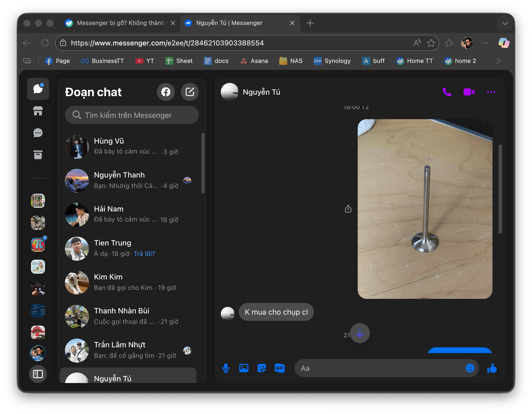This screenshot has height=414, width=532.
Task: Open the Sheet bookmark in the bookmarks bar
Action: tap(179, 61)
